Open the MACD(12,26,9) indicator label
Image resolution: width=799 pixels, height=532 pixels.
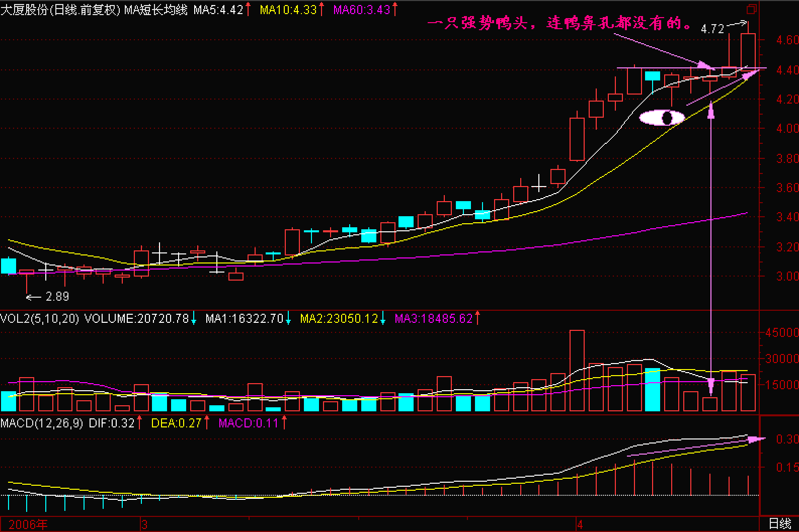click(42, 423)
